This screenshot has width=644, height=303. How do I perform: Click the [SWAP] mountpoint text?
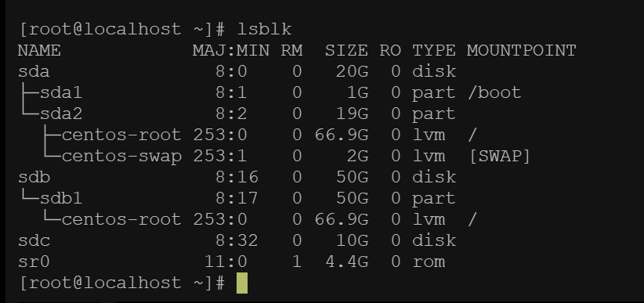tap(499, 157)
